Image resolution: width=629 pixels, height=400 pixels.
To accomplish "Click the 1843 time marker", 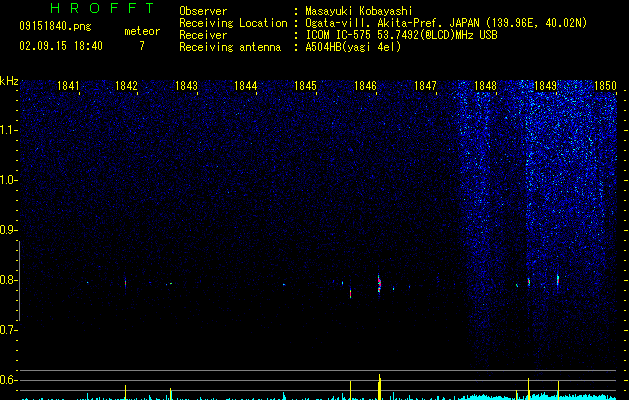I will pos(187,86).
